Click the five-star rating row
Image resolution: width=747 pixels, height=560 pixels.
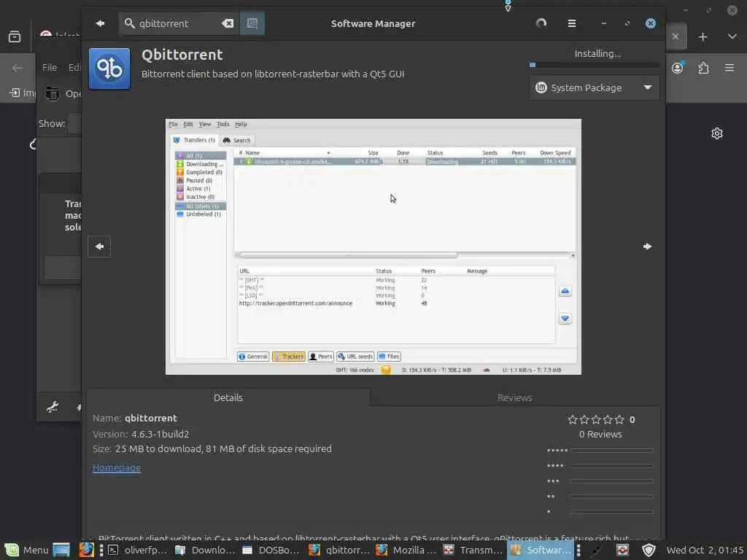click(x=595, y=419)
